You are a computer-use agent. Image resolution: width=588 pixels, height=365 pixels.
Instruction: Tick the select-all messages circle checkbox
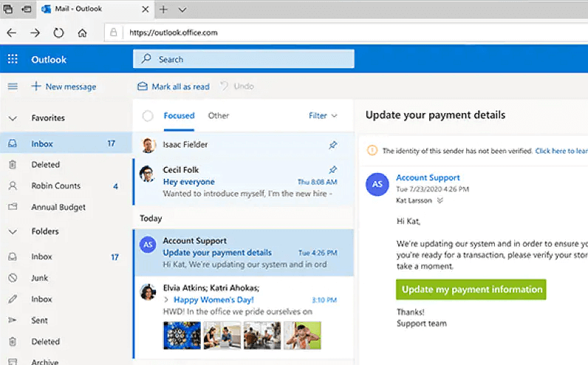pos(148,116)
